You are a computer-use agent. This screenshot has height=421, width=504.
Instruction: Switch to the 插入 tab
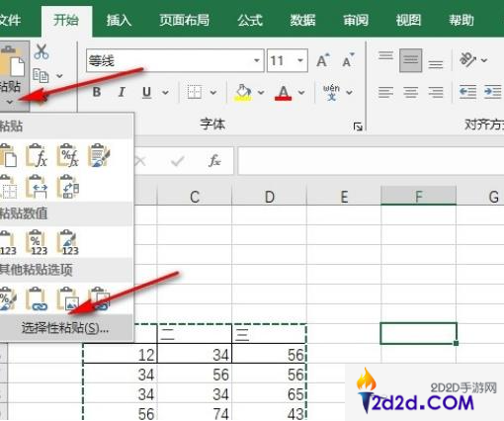click(x=119, y=20)
